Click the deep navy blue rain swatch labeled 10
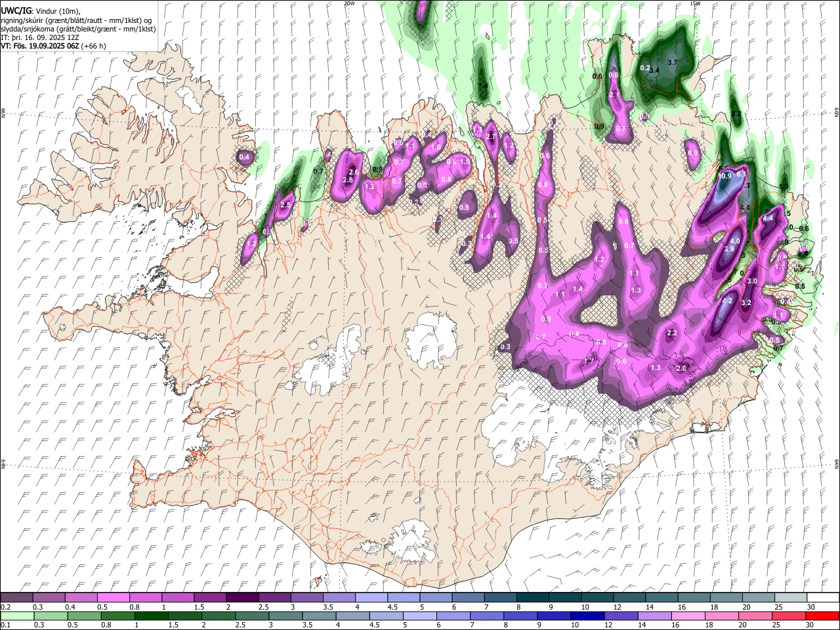Viewport: 840px width, 630px height. (587, 616)
